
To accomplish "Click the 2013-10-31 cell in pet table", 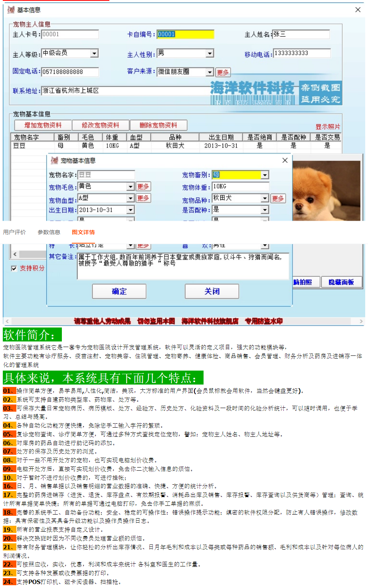I will point(221,146).
